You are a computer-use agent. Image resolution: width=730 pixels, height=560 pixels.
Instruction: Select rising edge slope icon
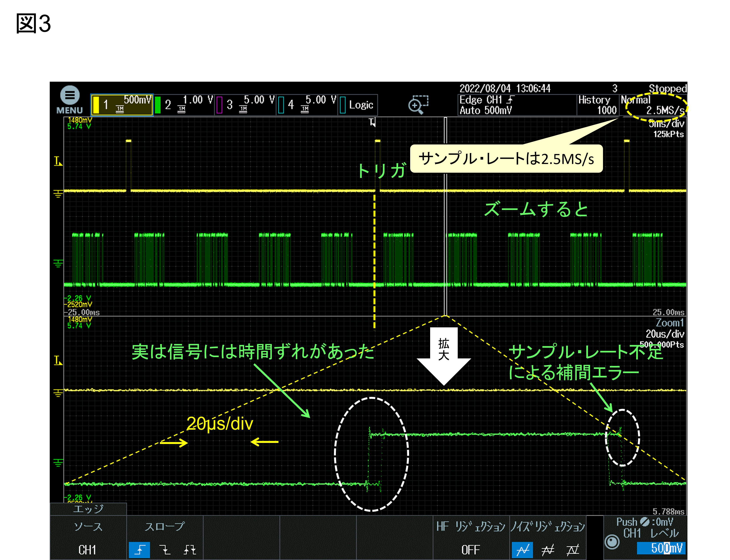click(140, 550)
